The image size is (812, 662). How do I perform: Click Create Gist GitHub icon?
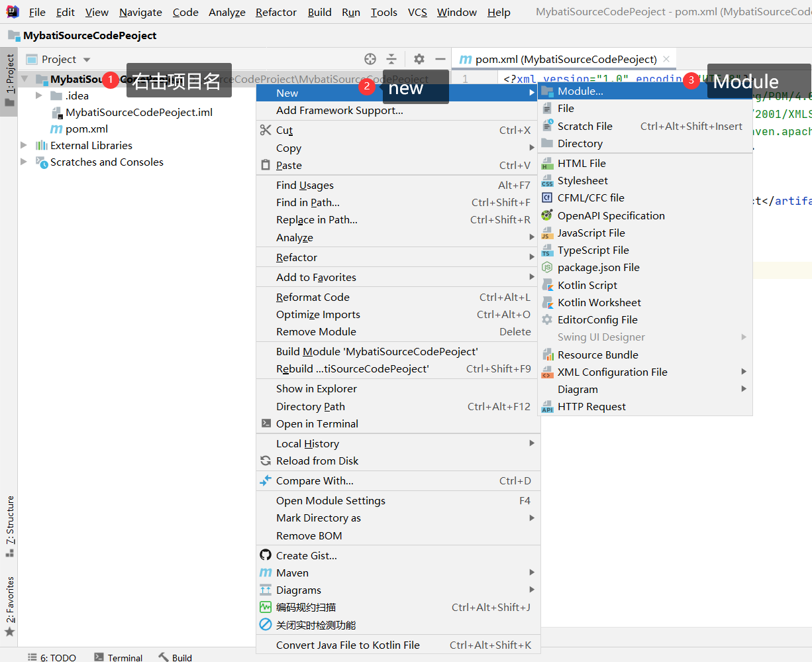pos(266,555)
